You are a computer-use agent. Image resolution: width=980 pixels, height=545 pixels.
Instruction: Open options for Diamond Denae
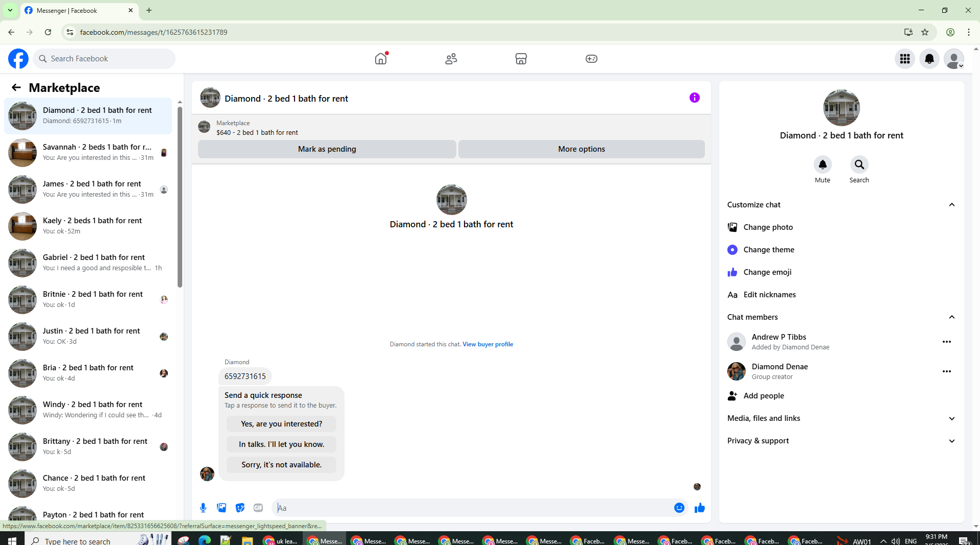[946, 371]
